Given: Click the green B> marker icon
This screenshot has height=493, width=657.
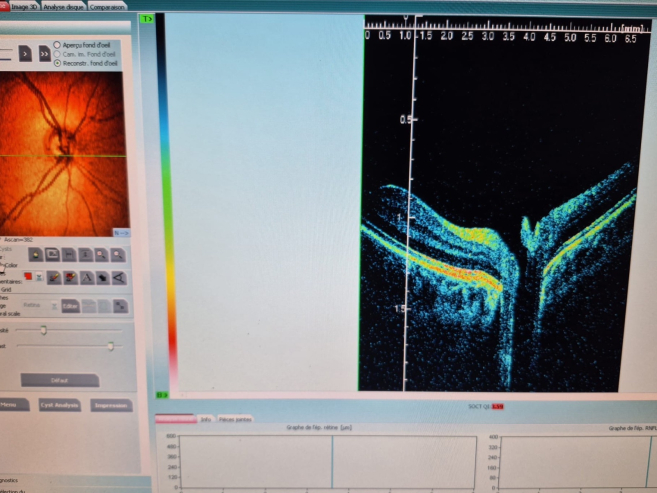Looking at the screenshot, I should tap(162, 395).
